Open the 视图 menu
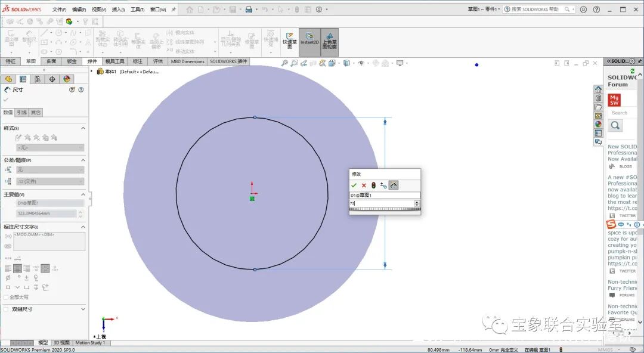Screen dimensions: 644x353 (98, 10)
